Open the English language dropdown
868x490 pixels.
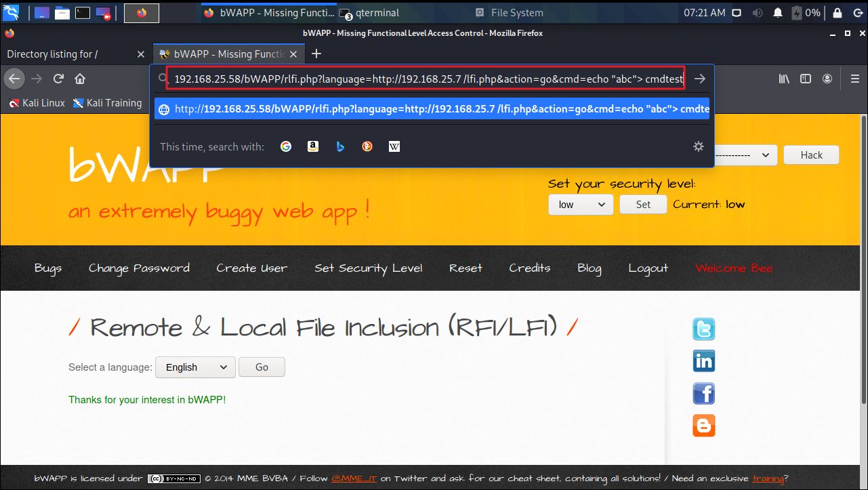tap(195, 367)
